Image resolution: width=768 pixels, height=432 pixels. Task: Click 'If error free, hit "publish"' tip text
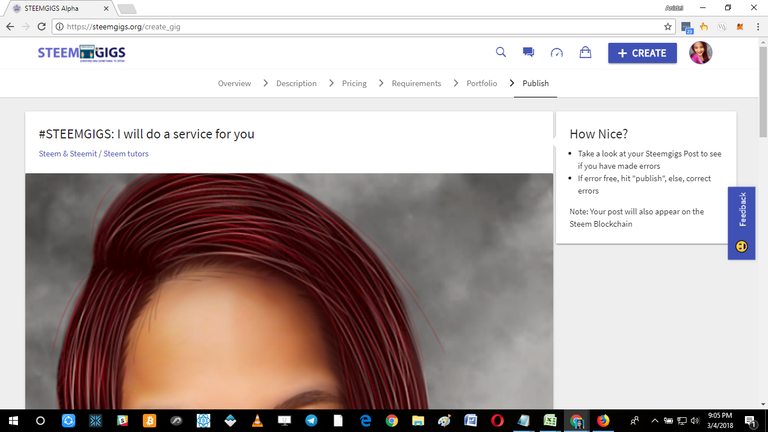coord(644,185)
